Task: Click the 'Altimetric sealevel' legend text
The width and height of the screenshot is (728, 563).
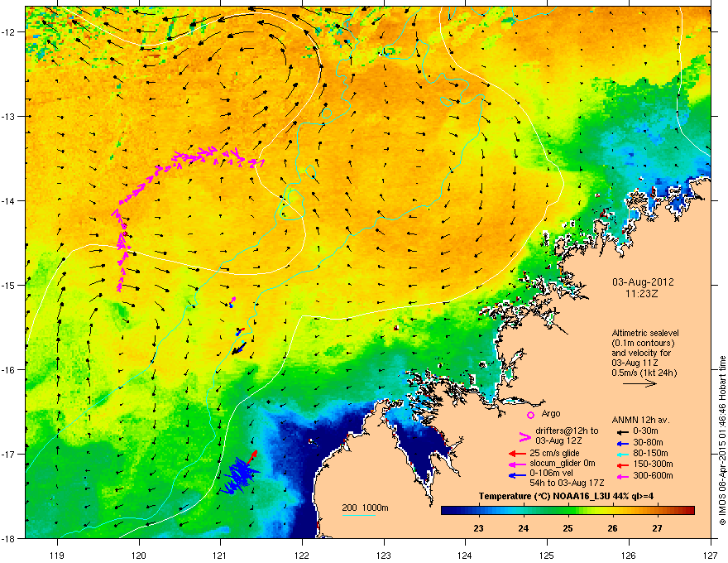Action: click(x=645, y=333)
